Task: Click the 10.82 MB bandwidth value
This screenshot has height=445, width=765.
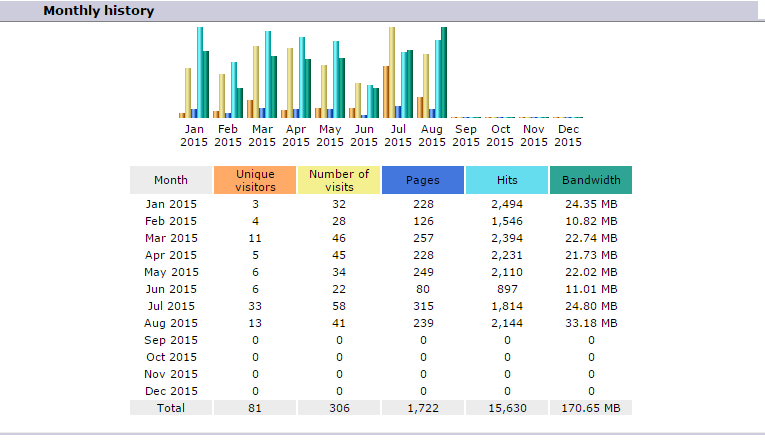Action: (591, 221)
